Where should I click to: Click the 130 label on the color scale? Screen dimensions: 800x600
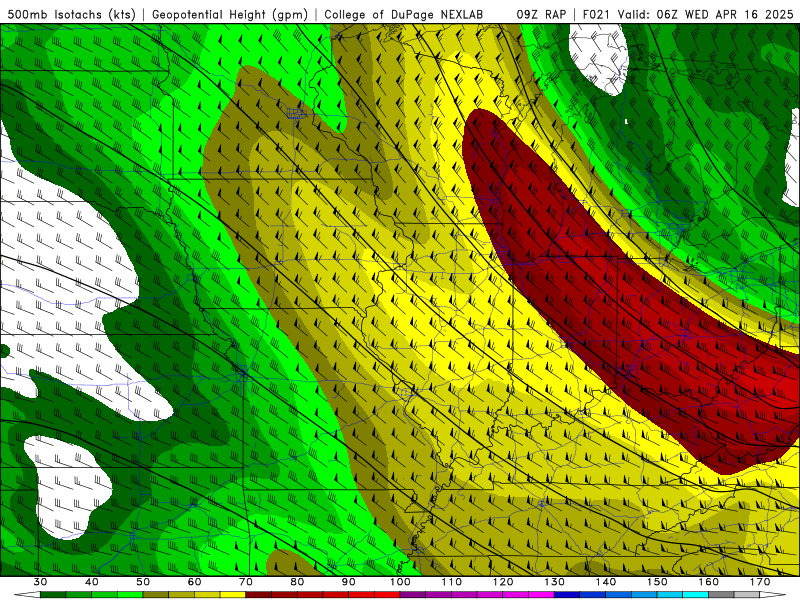pos(554,582)
